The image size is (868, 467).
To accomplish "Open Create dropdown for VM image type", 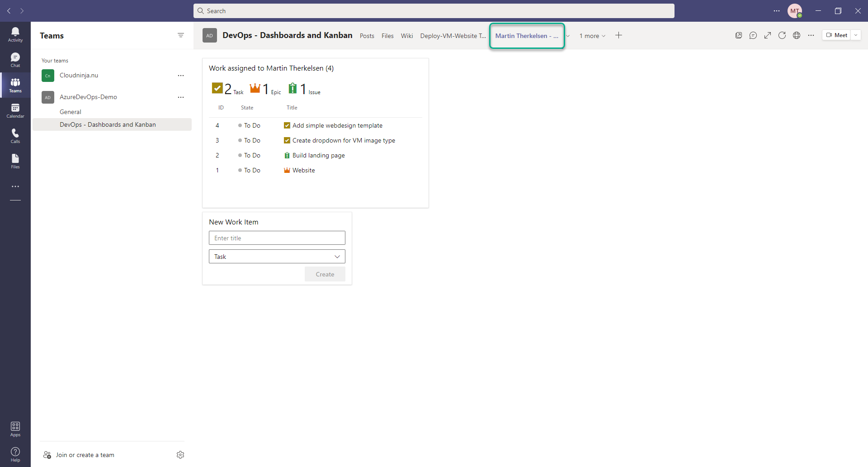I will click(x=344, y=140).
